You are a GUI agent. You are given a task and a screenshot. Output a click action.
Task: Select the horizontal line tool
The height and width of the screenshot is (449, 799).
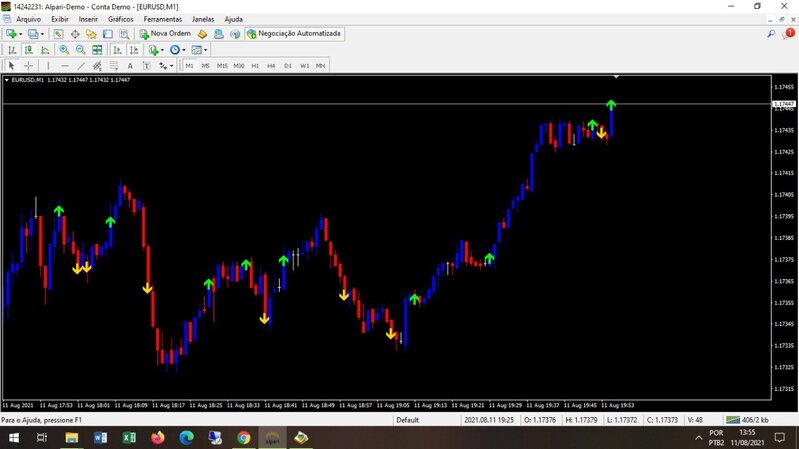tap(65, 66)
